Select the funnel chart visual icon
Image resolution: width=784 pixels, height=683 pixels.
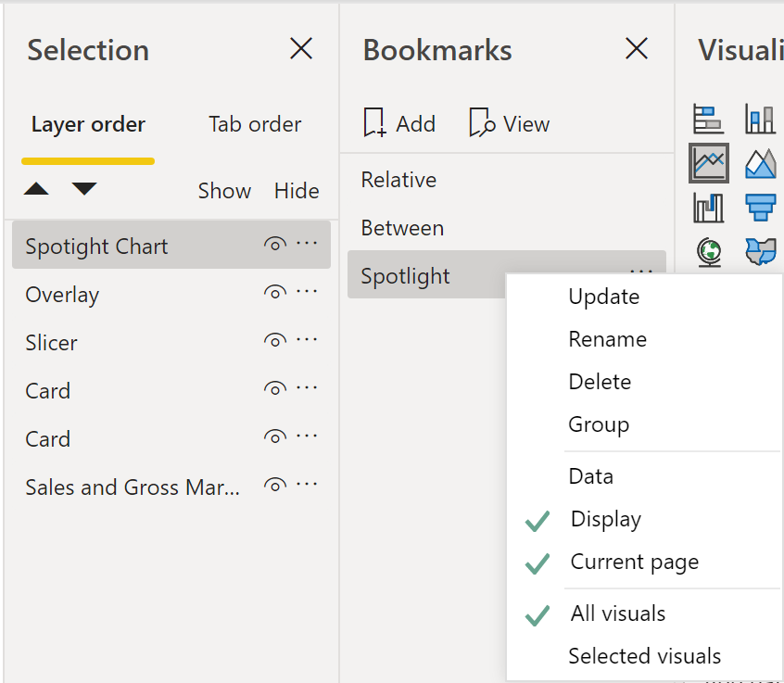coord(761,207)
